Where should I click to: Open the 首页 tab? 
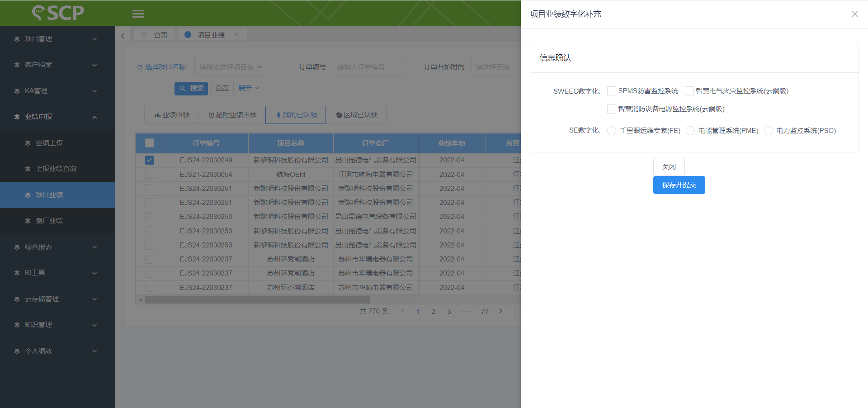pyautogui.click(x=154, y=35)
